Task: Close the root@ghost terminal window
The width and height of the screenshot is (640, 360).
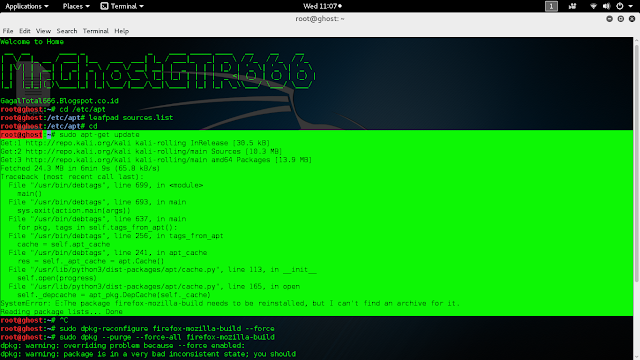Action: point(632,19)
